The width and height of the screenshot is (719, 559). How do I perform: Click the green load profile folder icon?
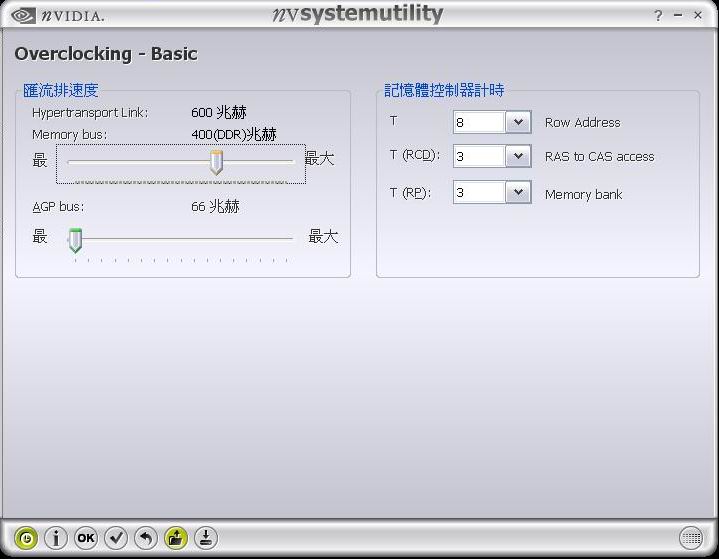pos(176,537)
